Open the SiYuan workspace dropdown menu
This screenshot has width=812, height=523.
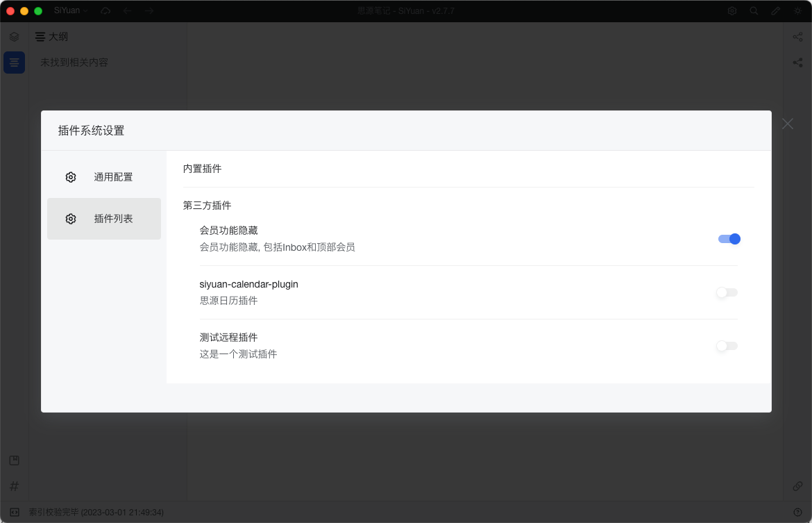click(x=71, y=11)
